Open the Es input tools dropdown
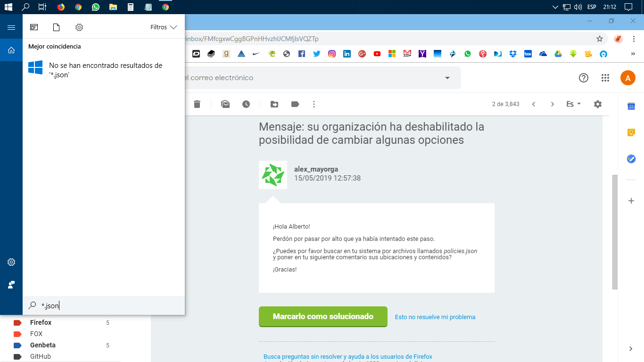Screen dimensions: 644x362 [x=574, y=104]
